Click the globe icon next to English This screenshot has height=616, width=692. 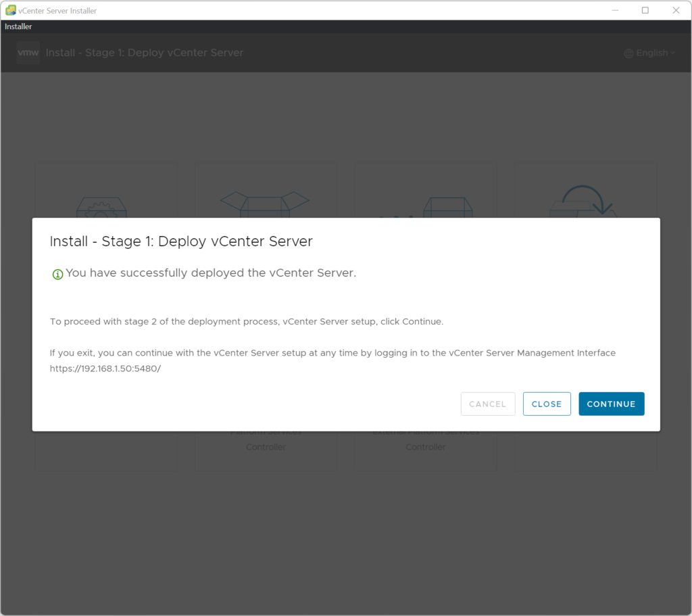click(x=628, y=53)
